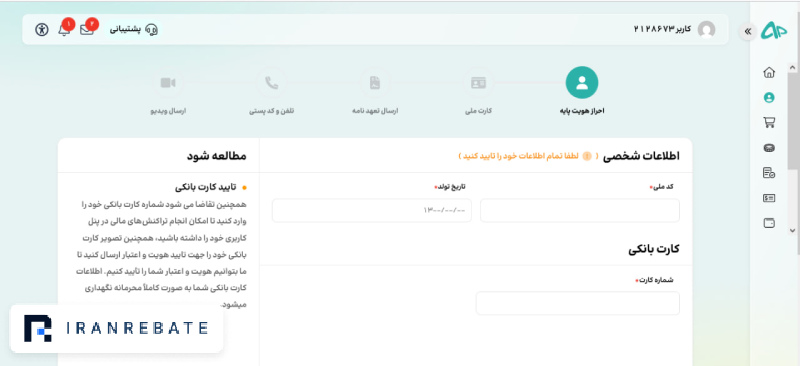This screenshot has width=800, height=366.
Task: Open the document list sidebar icon
Action: (769, 173)
